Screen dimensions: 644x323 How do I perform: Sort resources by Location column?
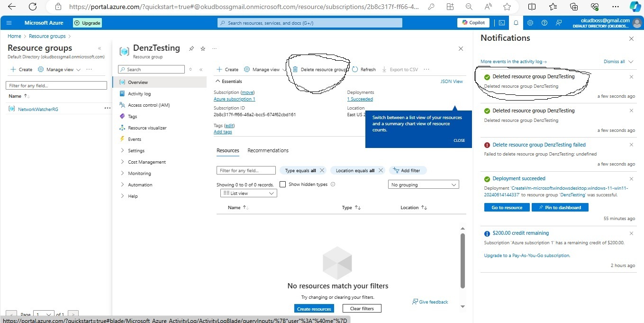point(414,208)
